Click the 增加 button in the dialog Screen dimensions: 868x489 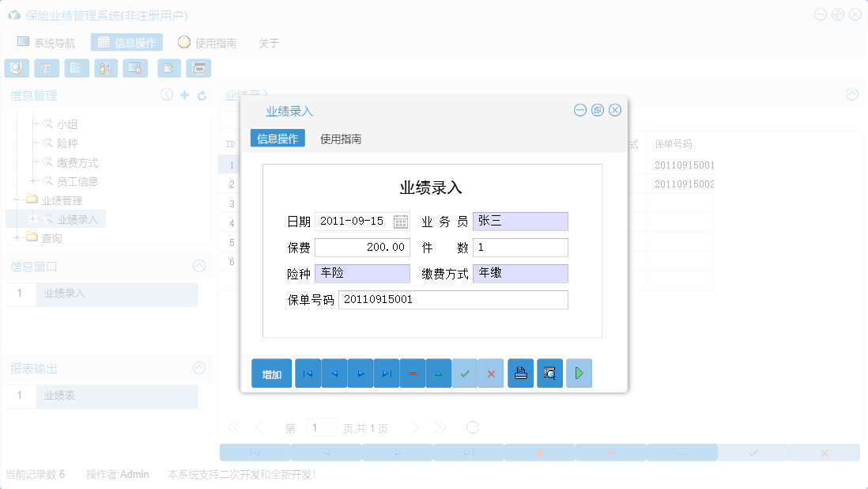[x=271, y=373]
